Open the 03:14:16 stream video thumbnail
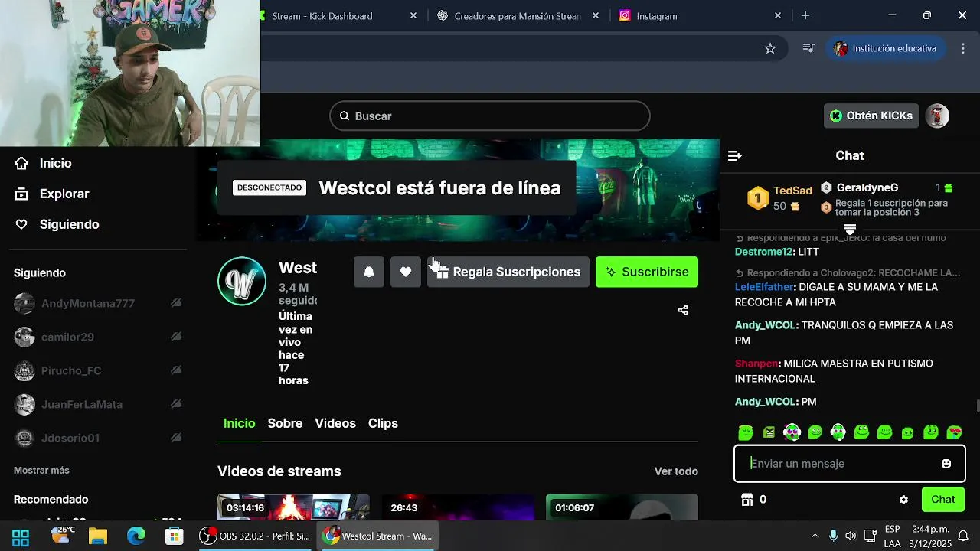This screenshot has width=980, height=551. click(x=293, y=507)
